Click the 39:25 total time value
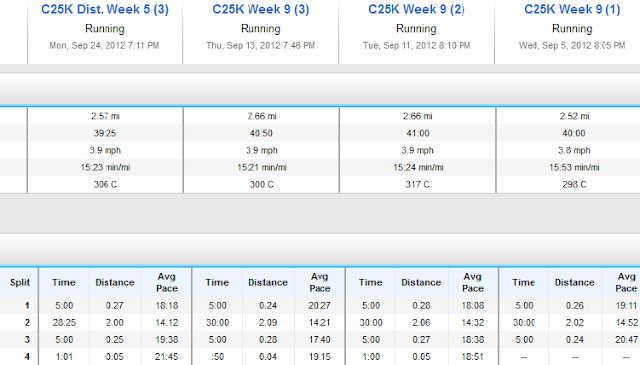 click(x=105, y=134)
